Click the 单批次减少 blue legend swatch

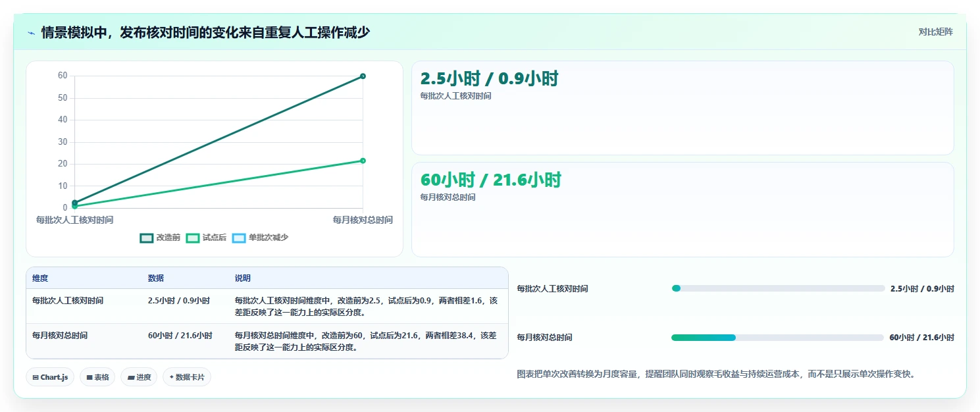pos(238,238)
